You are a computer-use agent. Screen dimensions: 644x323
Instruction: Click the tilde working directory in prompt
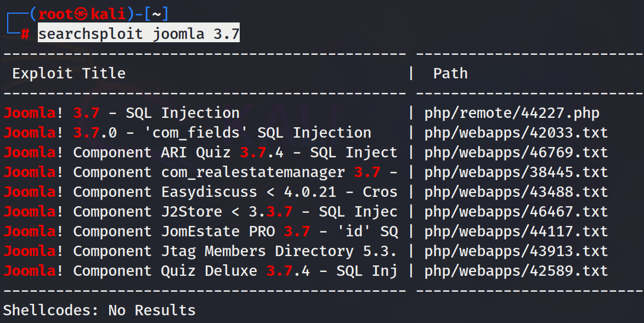point(156,15)
